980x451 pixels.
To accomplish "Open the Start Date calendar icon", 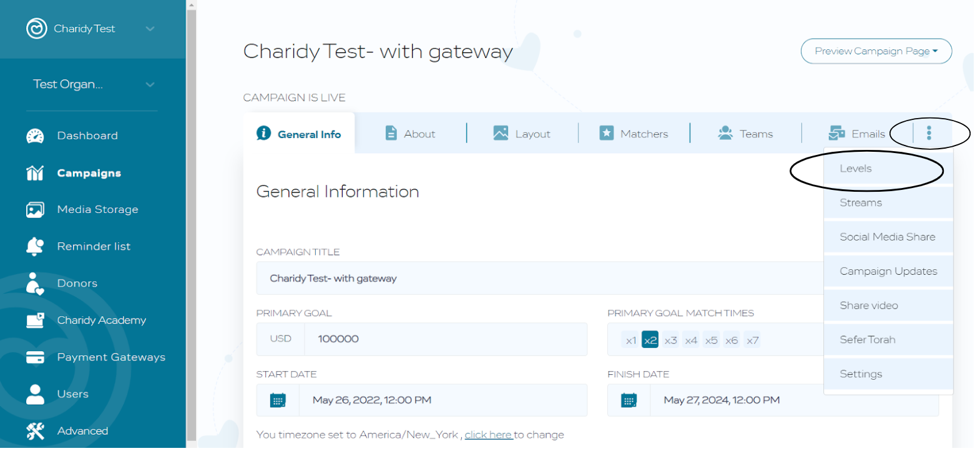I will click(278, 400).
